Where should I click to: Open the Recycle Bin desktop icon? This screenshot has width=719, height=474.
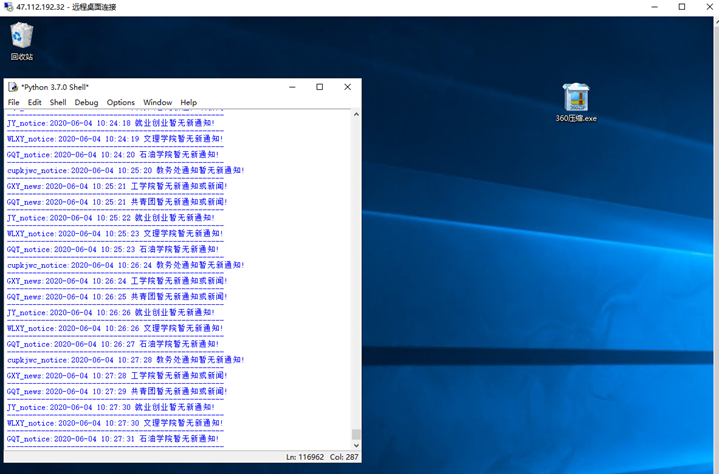pyautogui.click(x=22, y=41)
